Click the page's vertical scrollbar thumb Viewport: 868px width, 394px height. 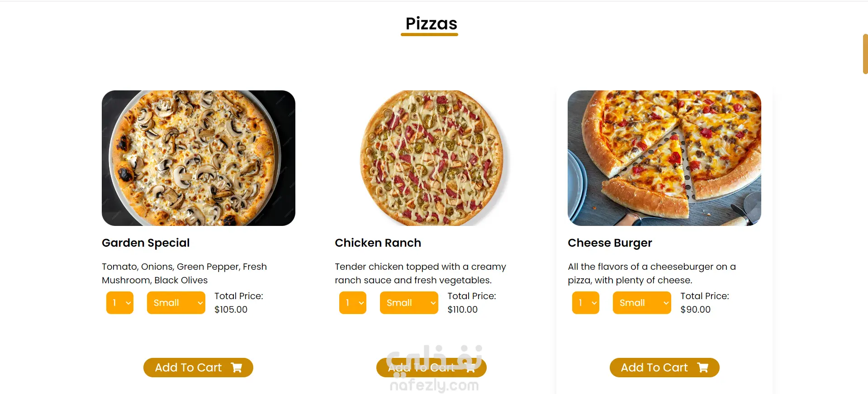click(x=865, y=54)
